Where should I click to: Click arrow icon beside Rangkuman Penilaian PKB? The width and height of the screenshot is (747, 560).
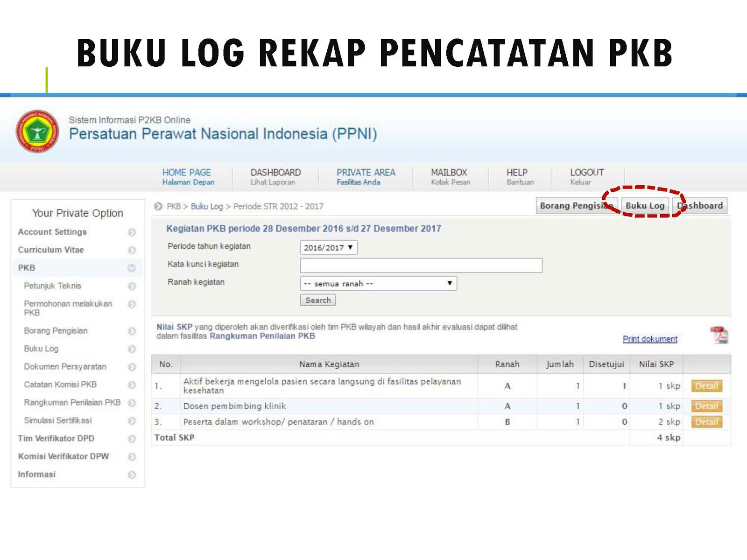pyautogui.click(x=132, y=403)
